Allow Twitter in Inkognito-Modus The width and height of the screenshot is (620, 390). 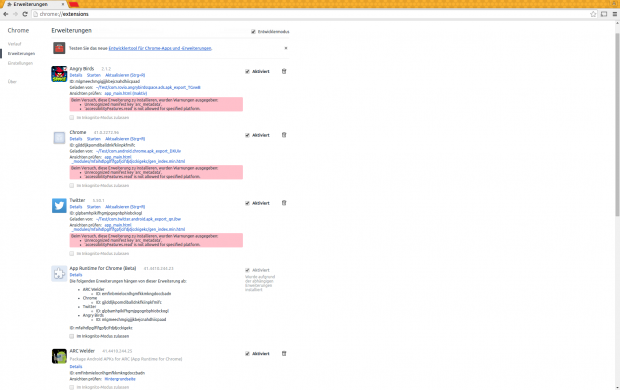coord(72,254)
